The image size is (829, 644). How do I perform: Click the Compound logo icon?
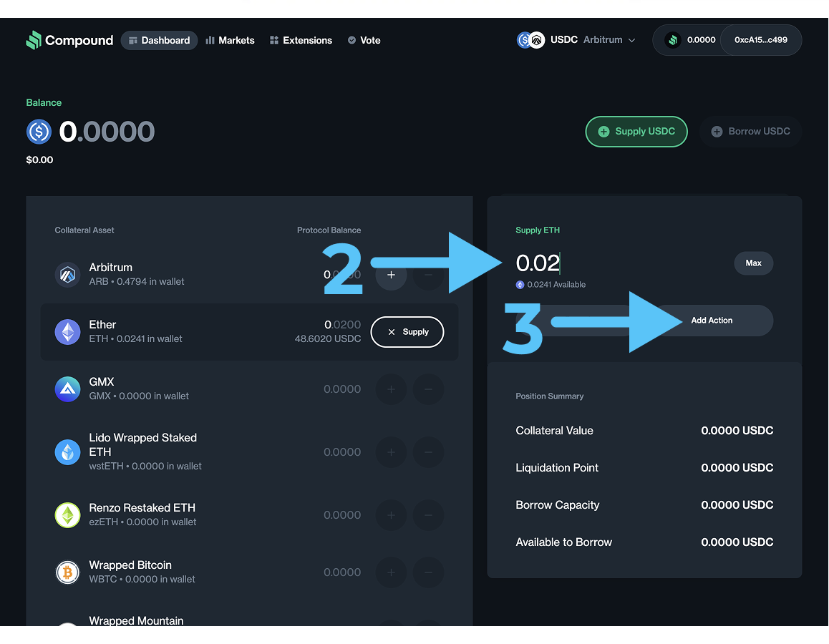click(x=34, y=40)
